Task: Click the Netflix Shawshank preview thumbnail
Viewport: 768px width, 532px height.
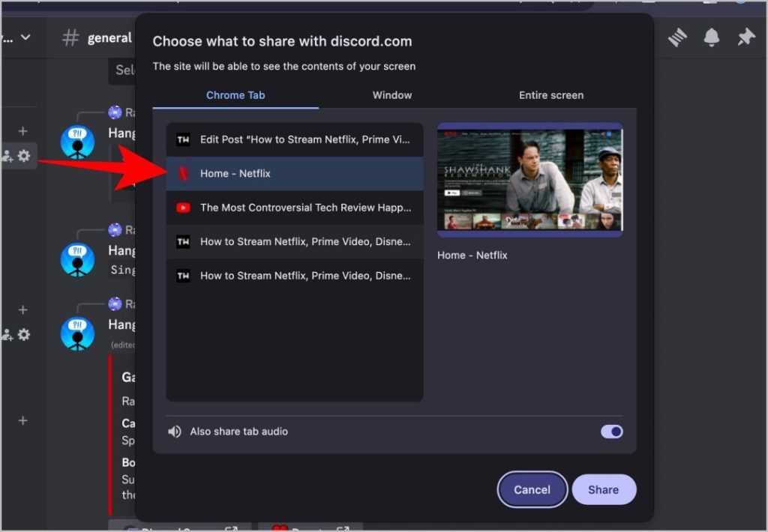Action: click(529, 180)
